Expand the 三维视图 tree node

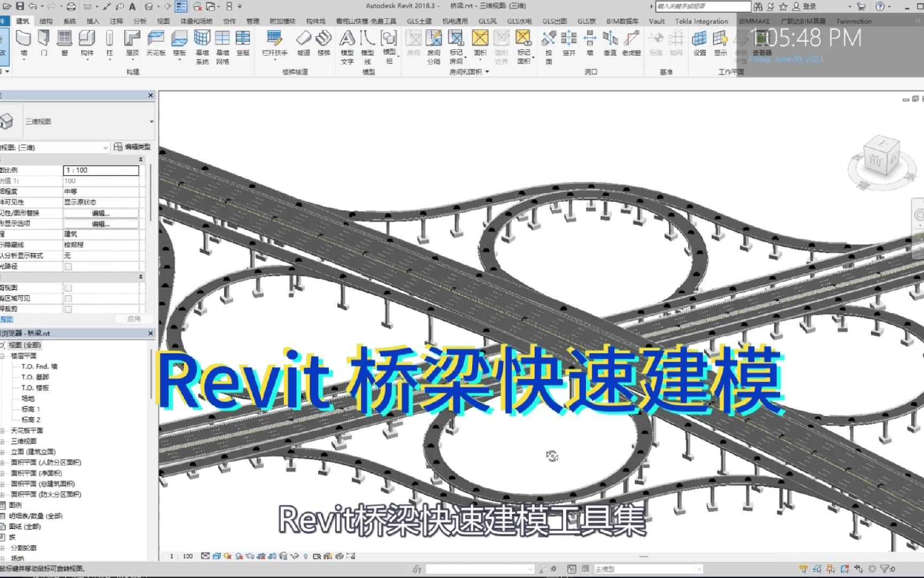click(2, 442)
